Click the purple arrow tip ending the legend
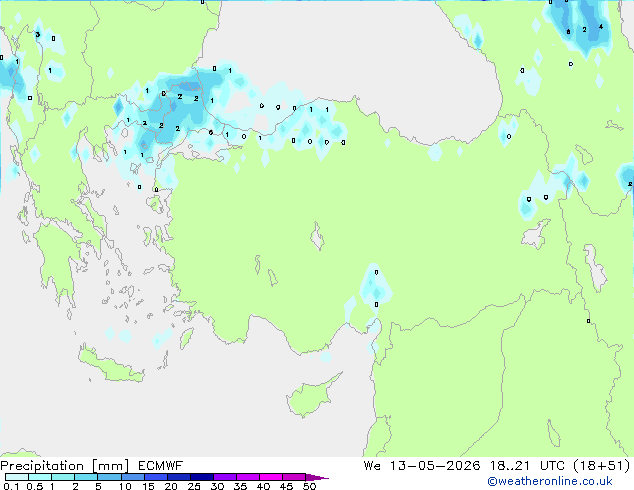This screenshot has height=490, width=634. click(x=317, y=477)
